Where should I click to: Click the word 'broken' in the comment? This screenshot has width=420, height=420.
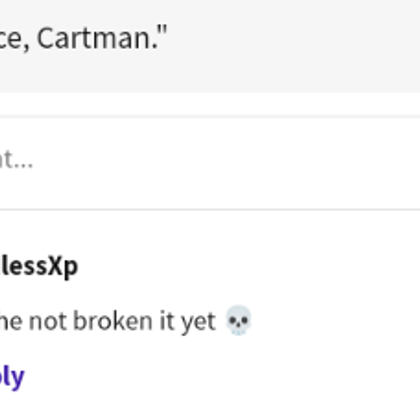click(113, 321)
